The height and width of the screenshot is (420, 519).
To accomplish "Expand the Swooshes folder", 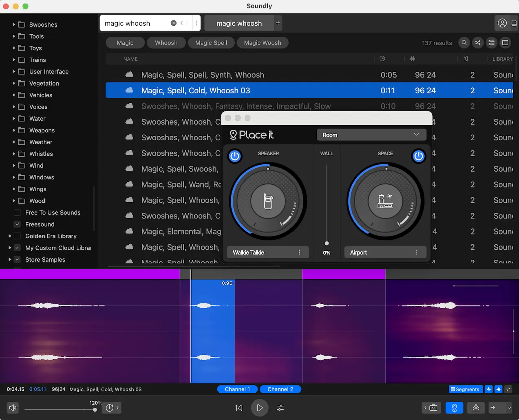I will [x=14, y=24].
